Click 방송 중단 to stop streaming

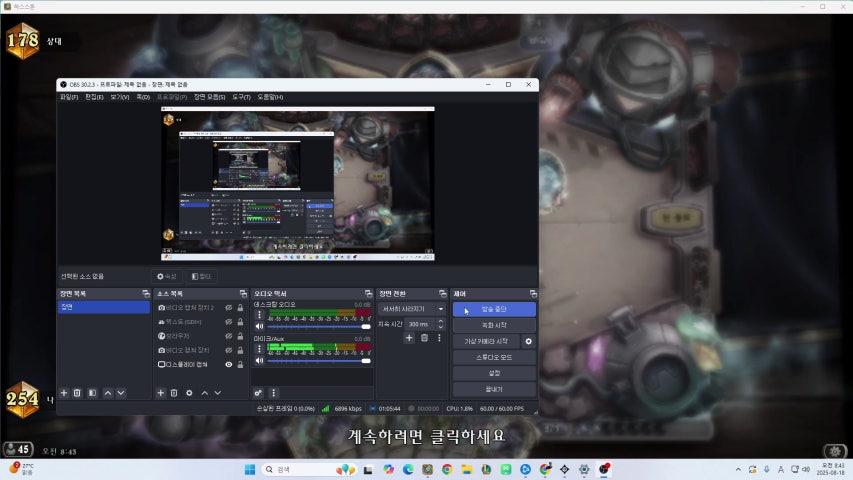click(x=494, y=309)
